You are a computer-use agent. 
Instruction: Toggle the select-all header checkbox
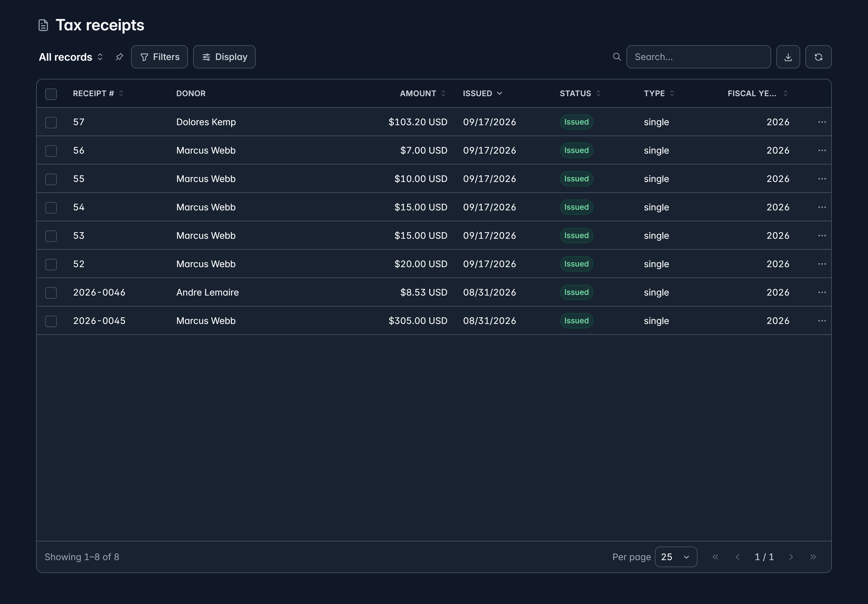click(x=51, y=94)
